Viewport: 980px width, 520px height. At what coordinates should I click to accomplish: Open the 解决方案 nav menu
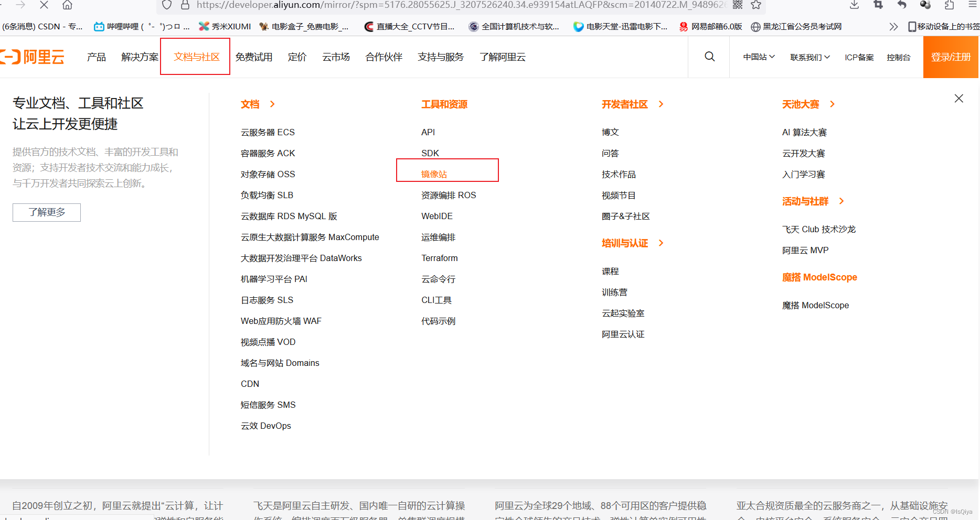point(140,57)
